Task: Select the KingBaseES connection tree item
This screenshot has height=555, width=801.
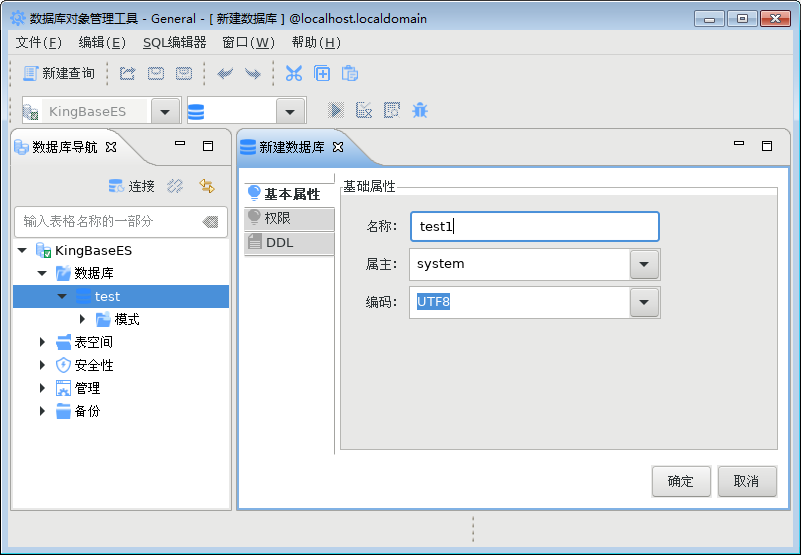Action: [x=93, y=250]
